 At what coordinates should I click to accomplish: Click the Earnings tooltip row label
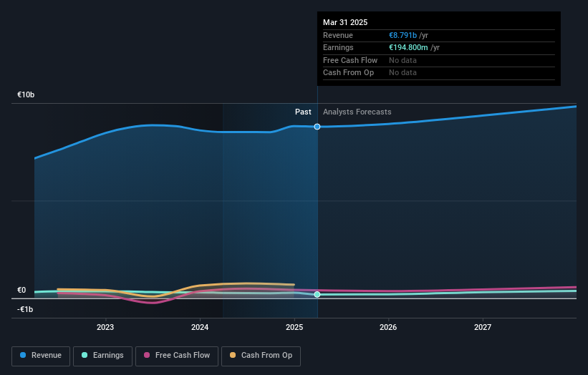point(338,47)
